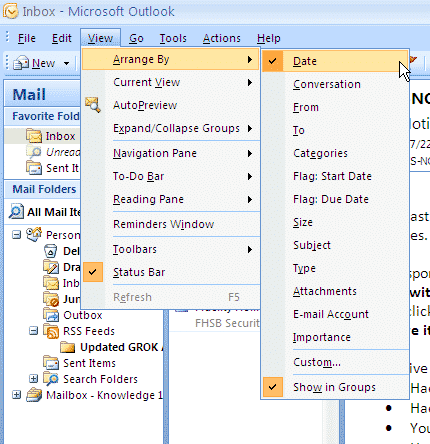Collapse the Personal Folders tree node

point(16,235)
